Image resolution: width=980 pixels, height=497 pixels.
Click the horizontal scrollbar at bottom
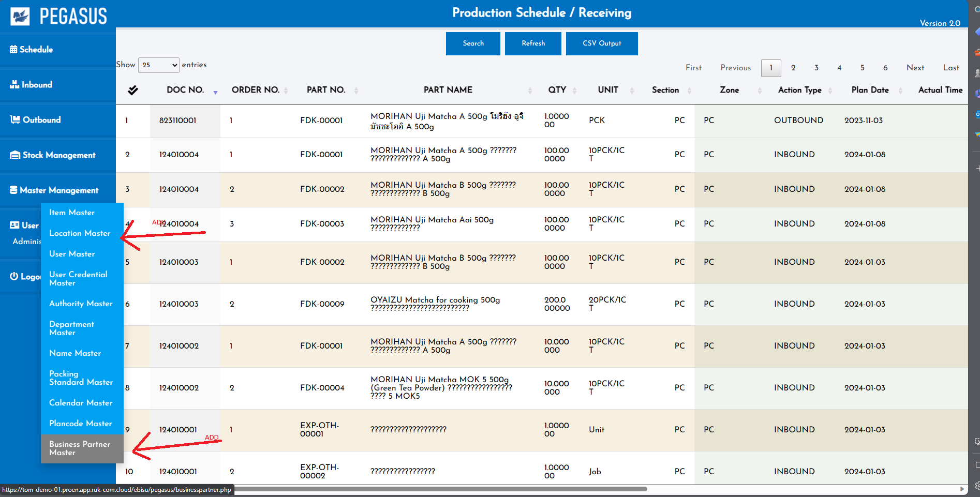[x=440, y=489]
